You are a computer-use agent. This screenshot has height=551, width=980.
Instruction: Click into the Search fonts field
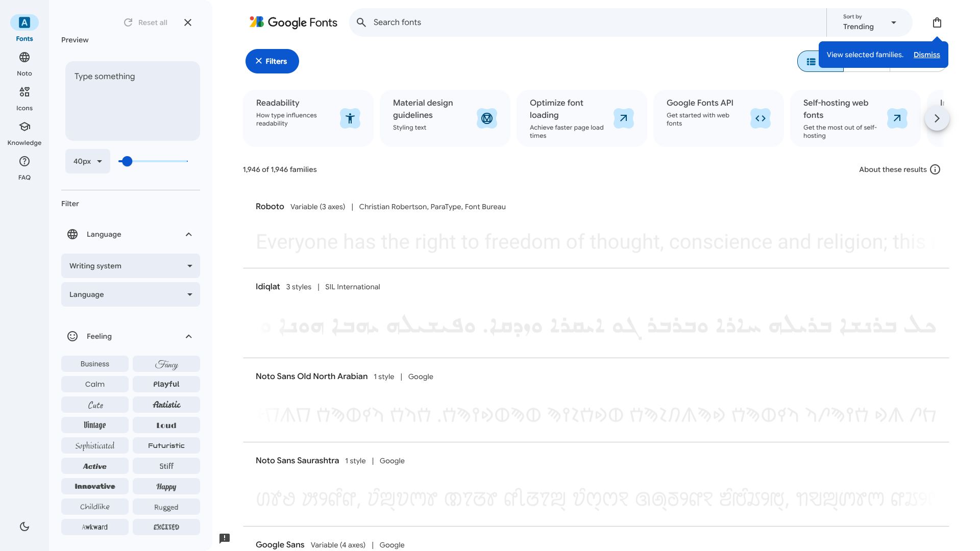[587, 22]
